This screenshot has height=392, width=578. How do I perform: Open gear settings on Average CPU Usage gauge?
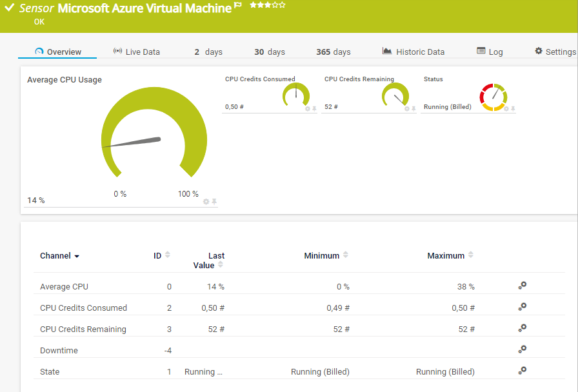coord(206,202)
